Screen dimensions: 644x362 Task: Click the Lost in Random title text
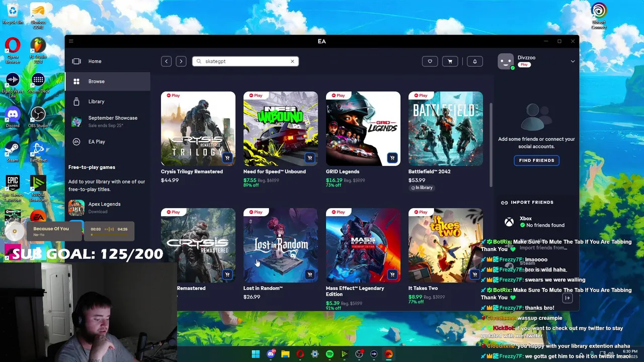[x=263, y=288]
